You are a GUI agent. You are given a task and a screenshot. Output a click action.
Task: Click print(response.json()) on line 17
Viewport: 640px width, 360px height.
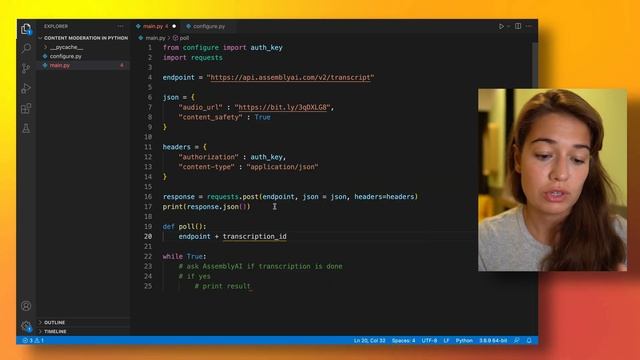tap(207, 207)
